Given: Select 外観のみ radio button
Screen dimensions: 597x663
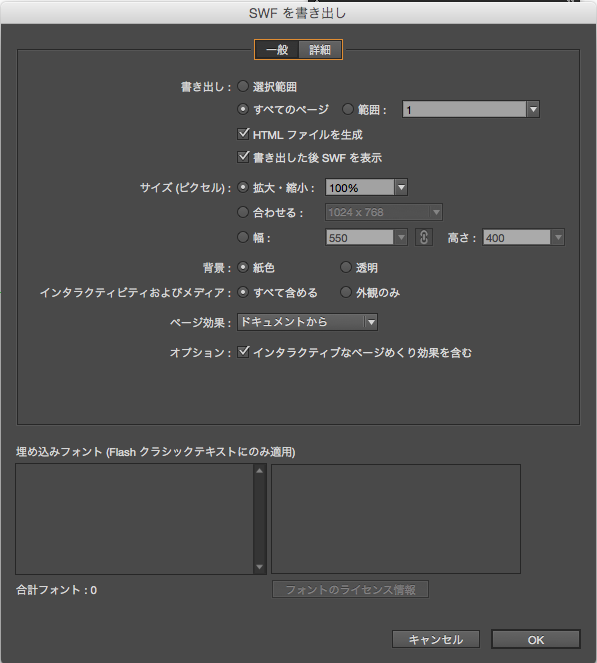Looking at the screenshot, I should coord(346,292).
